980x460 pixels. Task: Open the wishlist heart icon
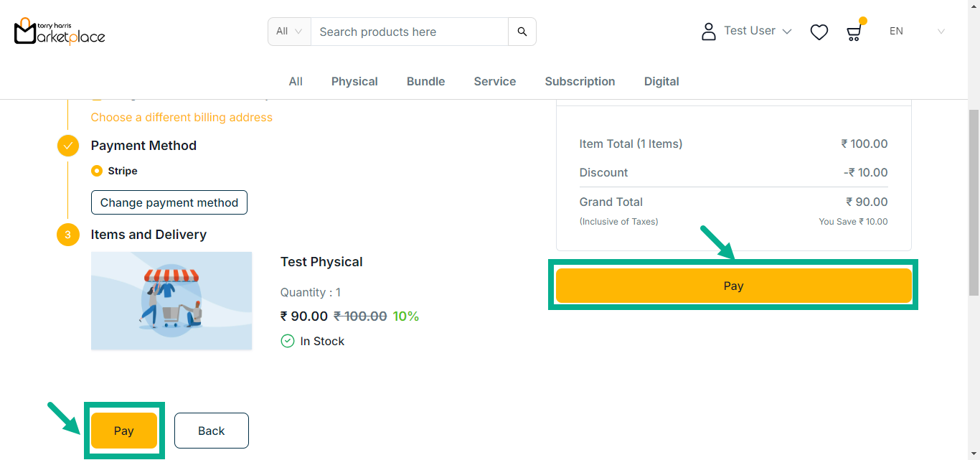tap(819, 32)
